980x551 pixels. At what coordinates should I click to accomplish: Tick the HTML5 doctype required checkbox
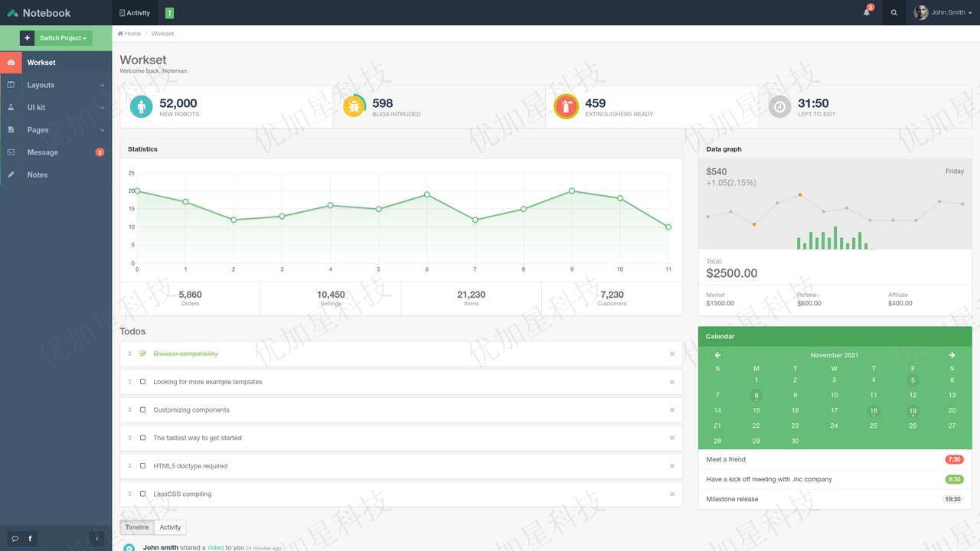[142, 465]
